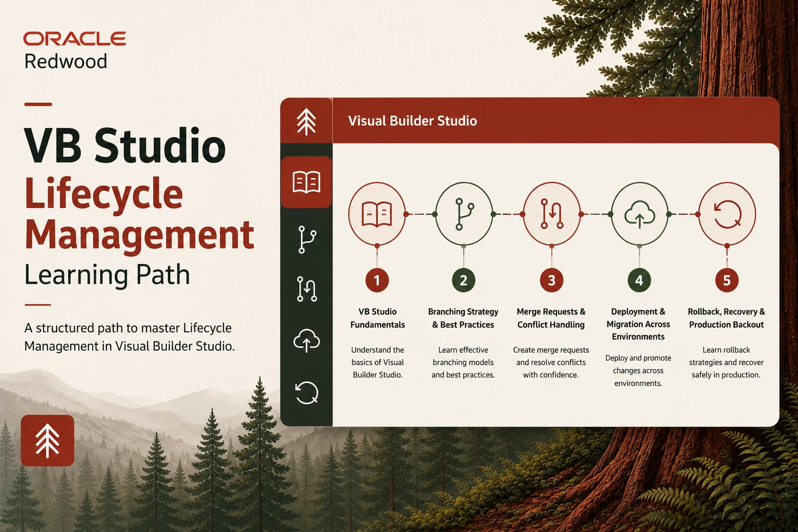Open VB Studio Fundamentals heading
The height and width of the screenshot is (532, 798).
(378, 318)
